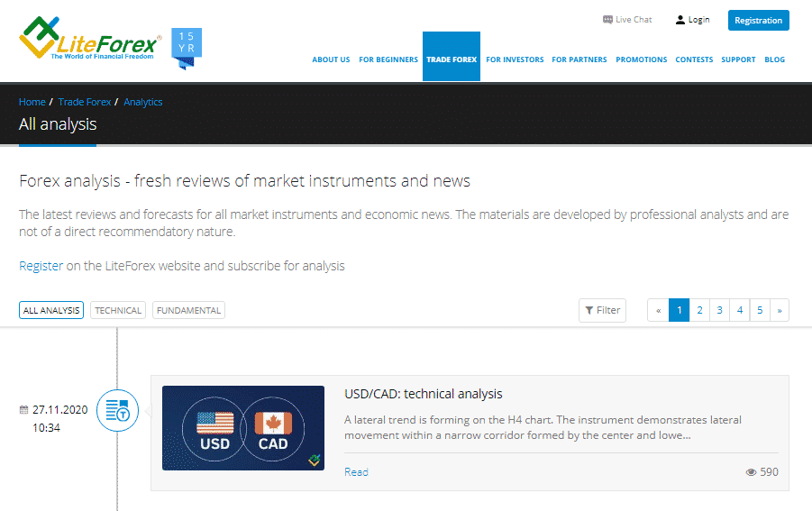Click the '590' views count
Viewport: 812px width, 511px height.
point(769,472)
